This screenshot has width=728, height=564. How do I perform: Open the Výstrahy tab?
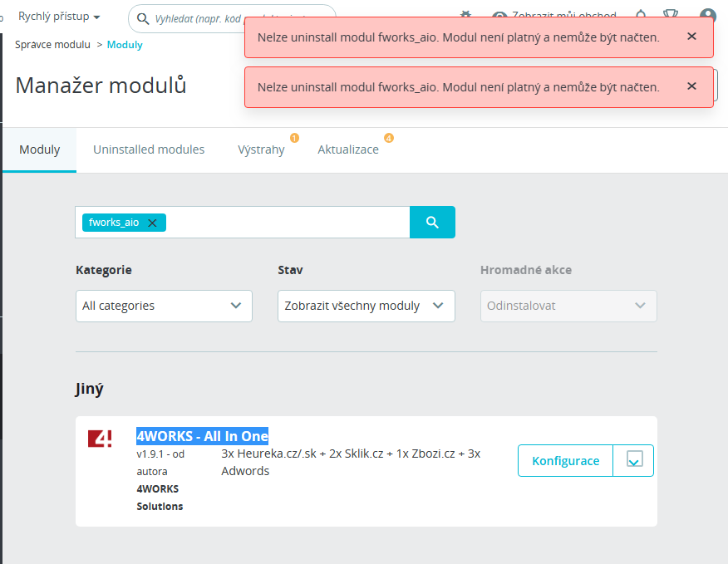click(x=262, y=150)
